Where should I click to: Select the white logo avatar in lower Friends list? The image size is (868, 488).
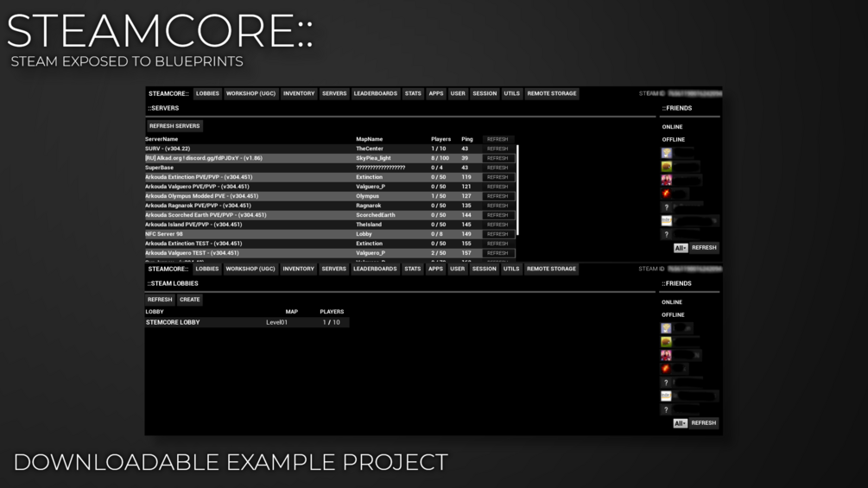[x=666, y=396]
